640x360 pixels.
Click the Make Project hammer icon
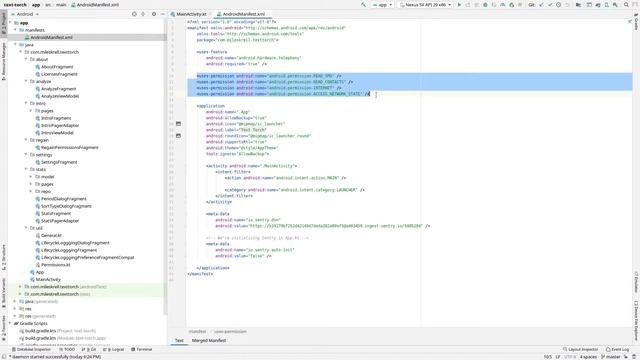point(363,5)
